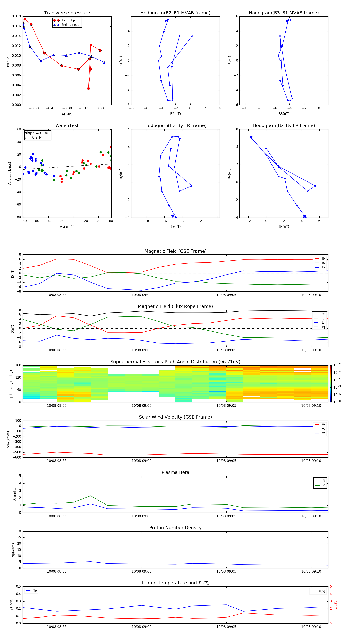Click the 'Plasma Beta' plot title
351x644 pixels.
coord(175,473)
